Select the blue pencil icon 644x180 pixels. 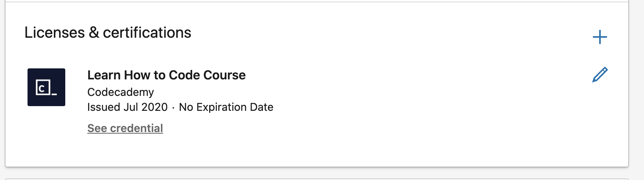600,75
